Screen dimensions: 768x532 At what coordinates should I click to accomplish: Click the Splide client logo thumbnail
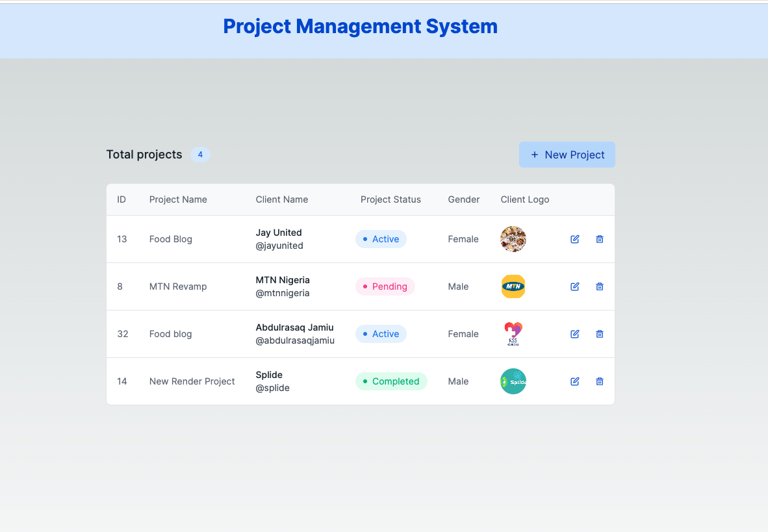point(513,381)
